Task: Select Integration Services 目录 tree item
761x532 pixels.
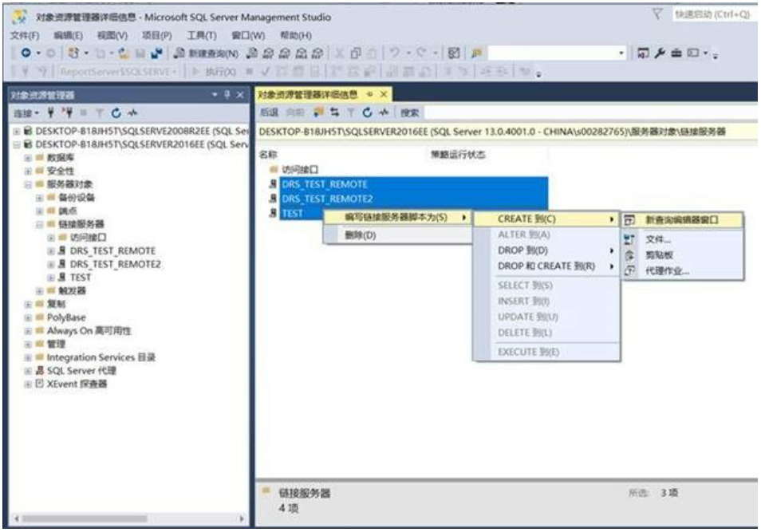Action: [x=101, y=357]
